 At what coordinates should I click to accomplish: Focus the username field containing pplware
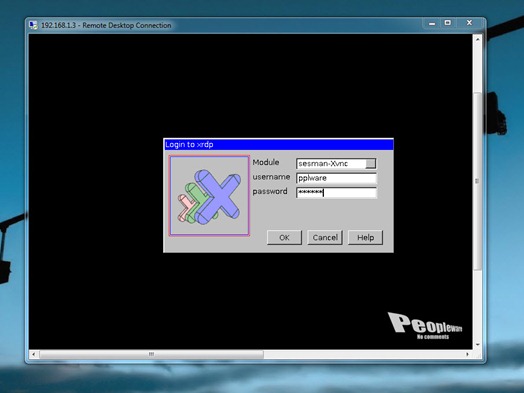pos(337,178)
